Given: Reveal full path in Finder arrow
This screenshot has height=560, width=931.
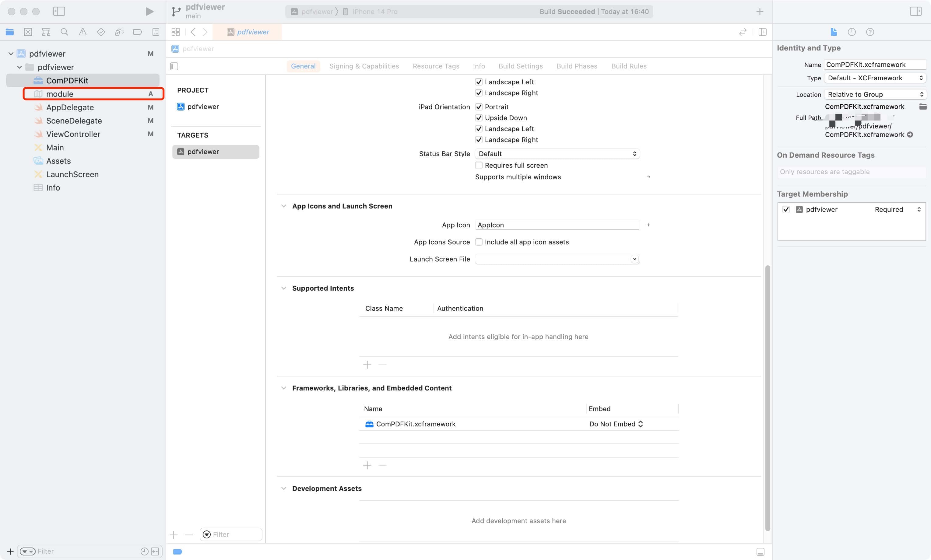Looking at the screenshot, I should (x=910, y=135).
